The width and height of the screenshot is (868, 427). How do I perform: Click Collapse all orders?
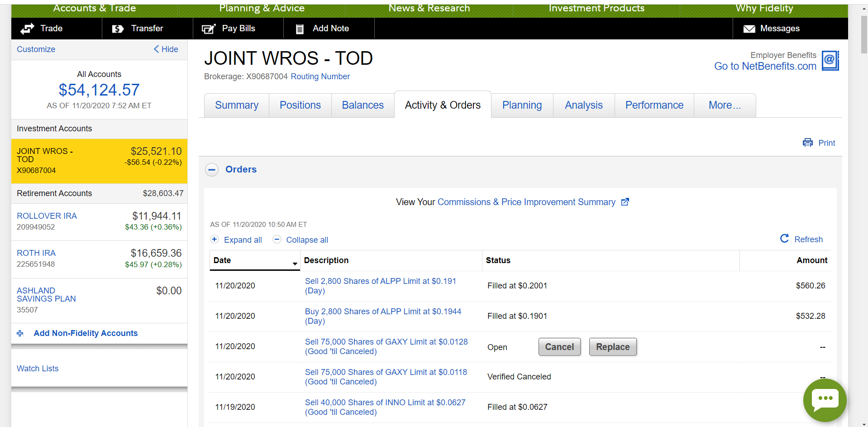[307, 240]
